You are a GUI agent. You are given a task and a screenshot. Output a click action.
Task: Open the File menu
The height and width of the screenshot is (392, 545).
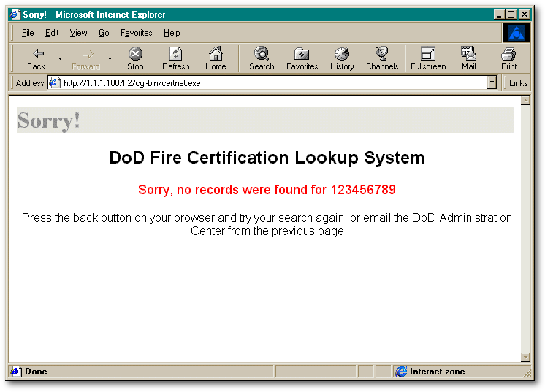(28, 33)
